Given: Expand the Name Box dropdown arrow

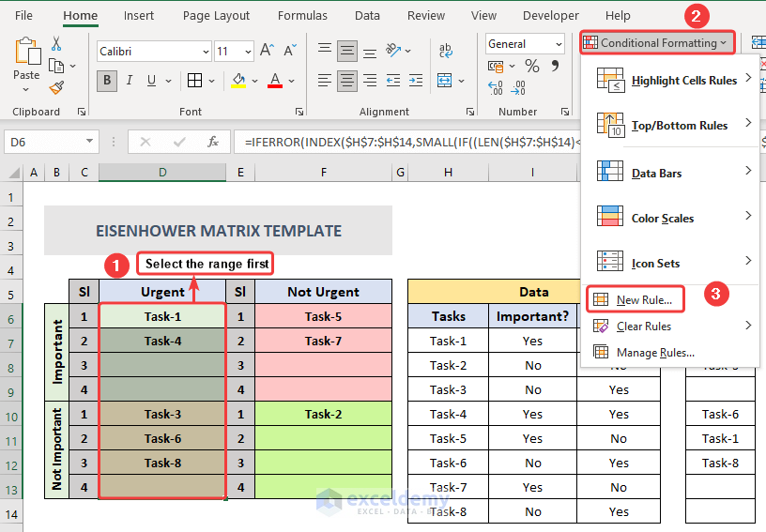Looking at the screenshot, I should (90, 143).
